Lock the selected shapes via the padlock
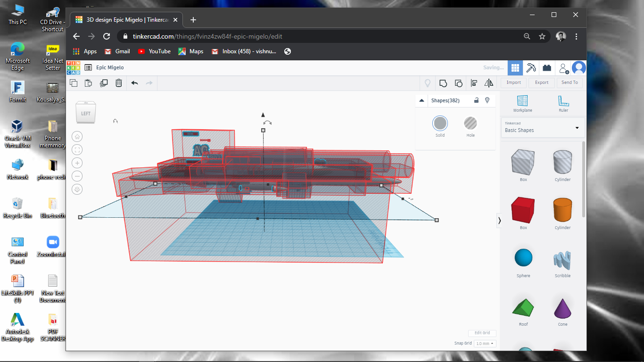This screenshot has width=644, height=362. coord(476,100)
